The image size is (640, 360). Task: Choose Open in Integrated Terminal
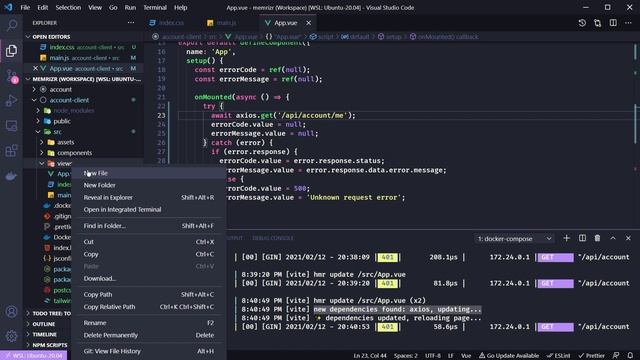tap(149, 209)
